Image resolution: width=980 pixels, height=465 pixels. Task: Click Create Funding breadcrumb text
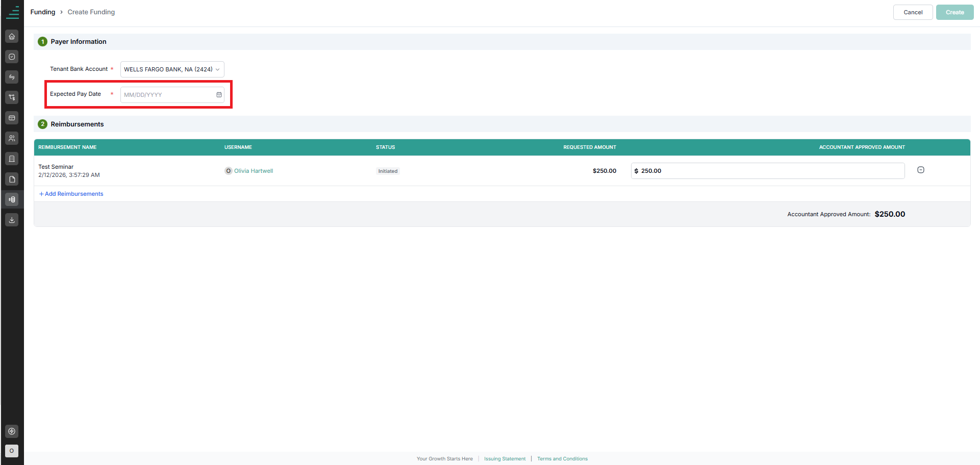[91, 12]
